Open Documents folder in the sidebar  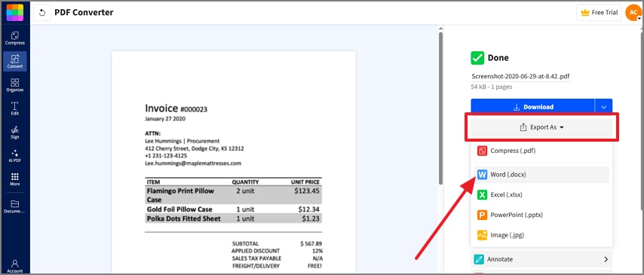[15, 206]
